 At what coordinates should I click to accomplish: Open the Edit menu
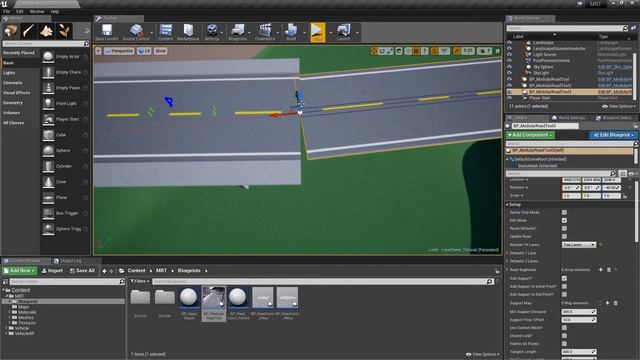(x=19, y=11)
